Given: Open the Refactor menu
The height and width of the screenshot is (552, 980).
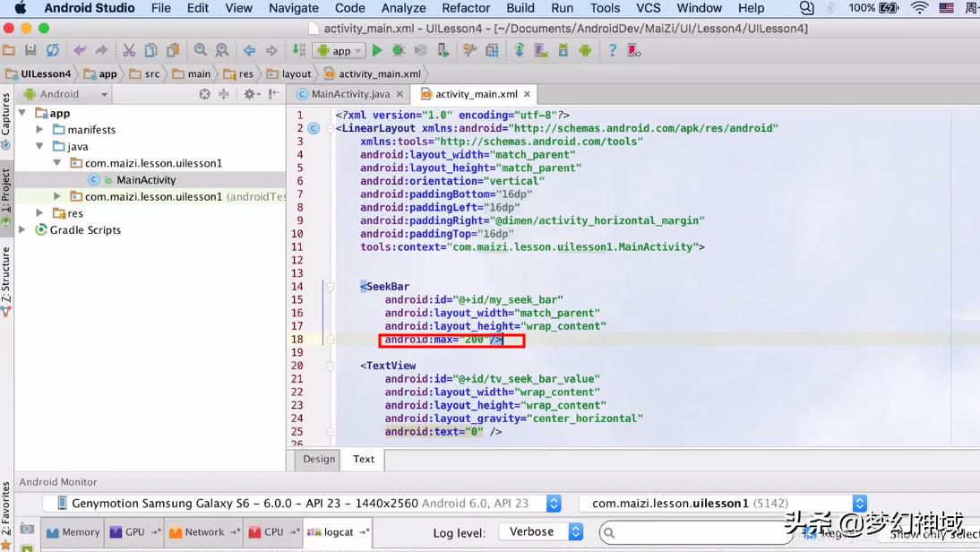Looking at the screenshot, I should coord(466,8).
